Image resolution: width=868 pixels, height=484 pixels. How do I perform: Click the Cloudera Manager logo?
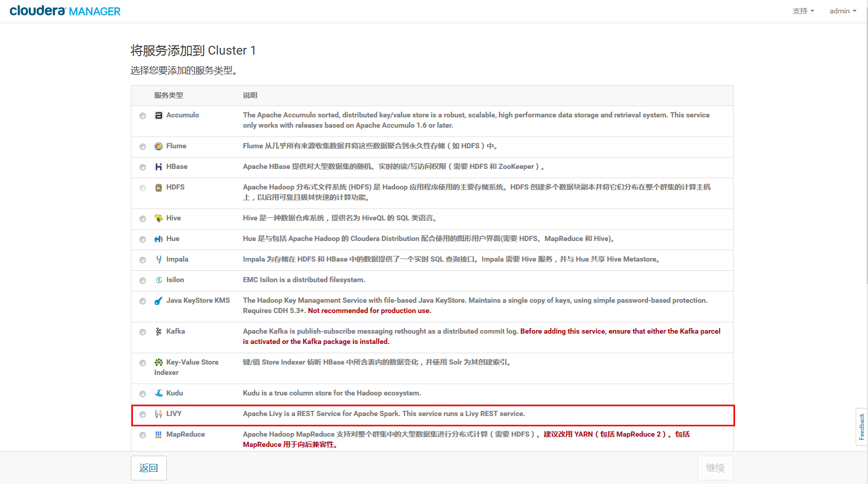click(65, 11)
